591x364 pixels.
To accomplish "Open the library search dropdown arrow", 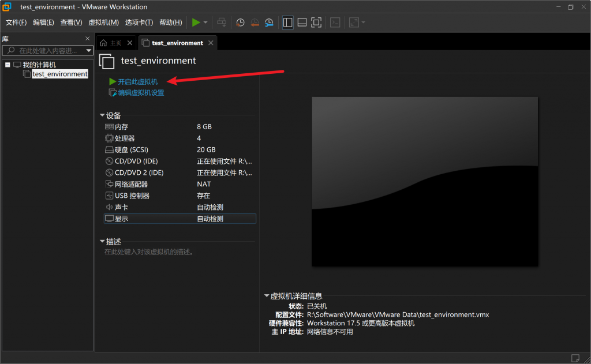I will [88, 51].
